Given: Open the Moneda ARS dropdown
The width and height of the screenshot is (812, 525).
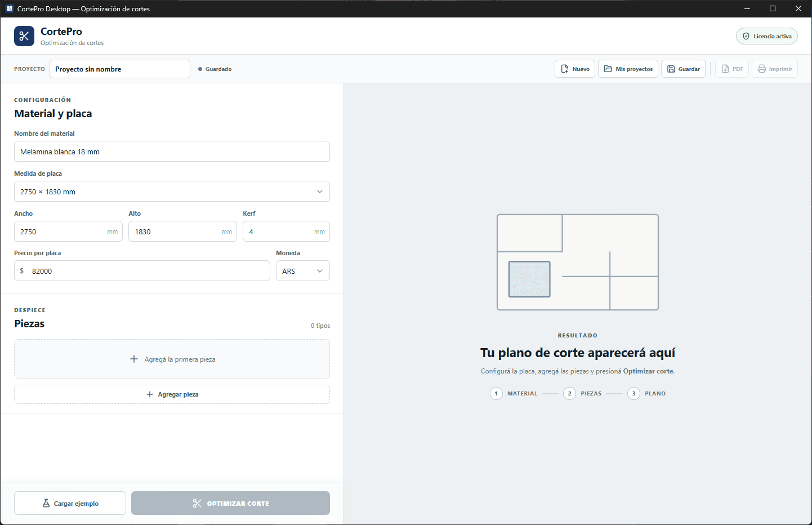Looking at the screenshot, I should [x=303, y=271].
